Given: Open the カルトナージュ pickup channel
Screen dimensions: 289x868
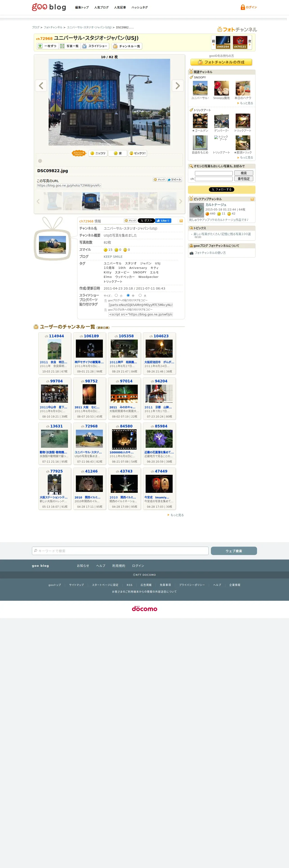Looking at the screenshot, I should (216, 205).
